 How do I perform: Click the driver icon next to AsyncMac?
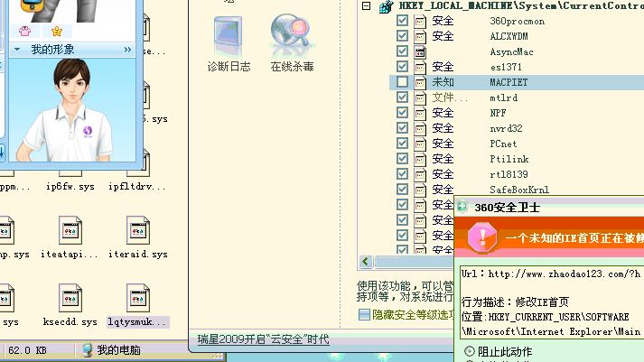point(420,51)
